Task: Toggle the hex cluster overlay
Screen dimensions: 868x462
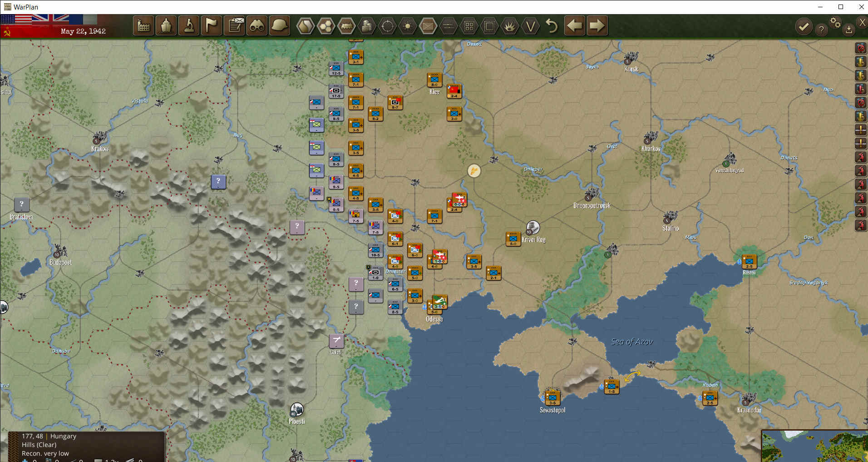Action: (326, 26)
